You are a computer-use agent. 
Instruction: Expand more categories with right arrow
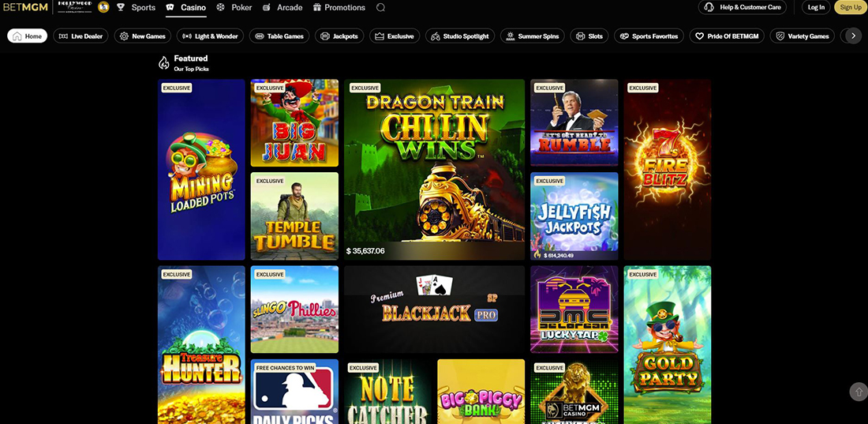coord(853,36)
